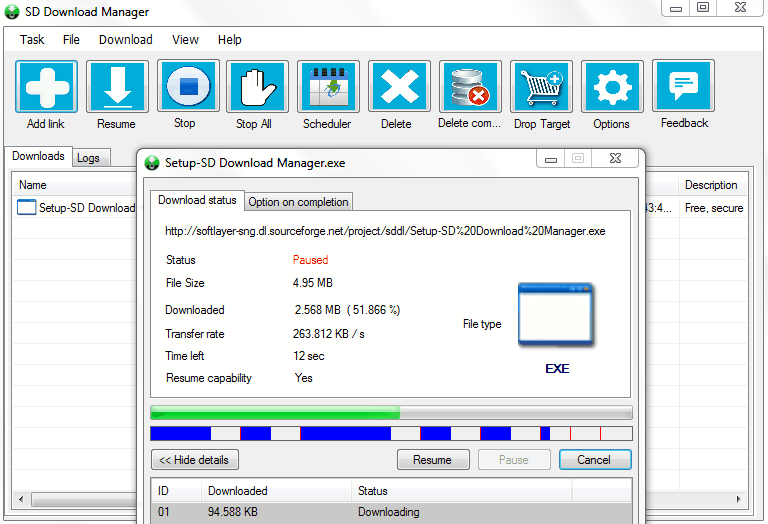Image resolution: width=768 pixels, height=524 pixels.
Task: Click the horizontal scrollbar right arrow
Action: click(x=739, y=500)
